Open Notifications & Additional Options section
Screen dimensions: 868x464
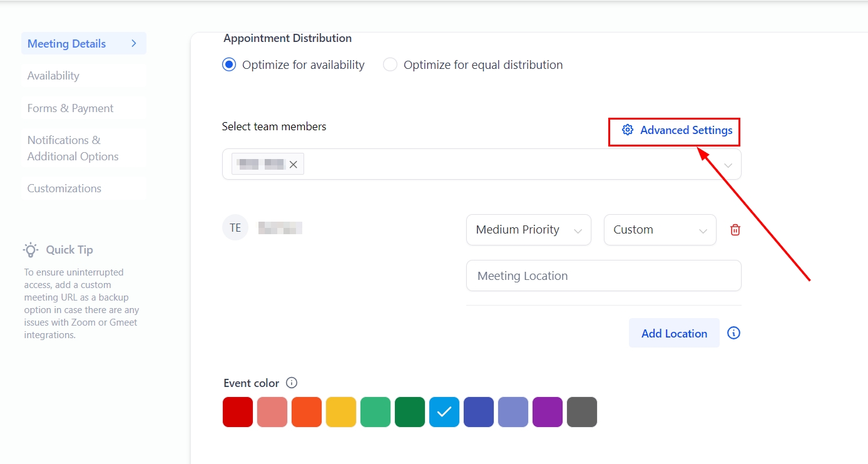[x=73, y=148]
